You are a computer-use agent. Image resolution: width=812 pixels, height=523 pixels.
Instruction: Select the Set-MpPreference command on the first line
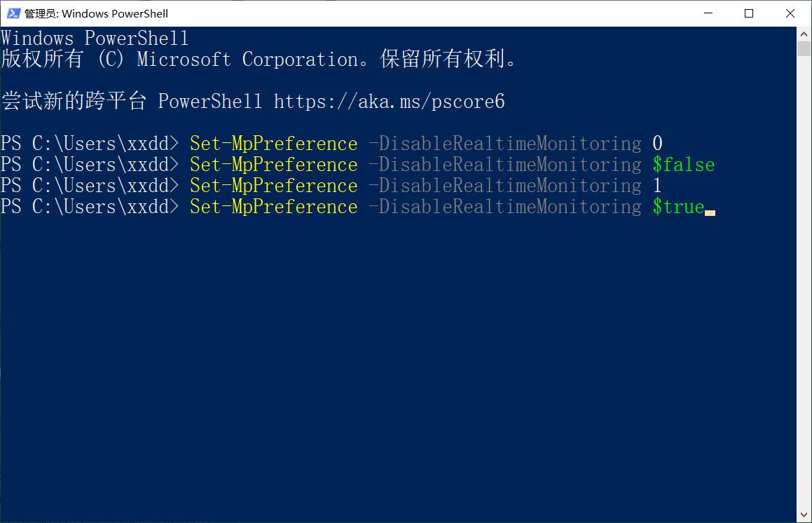273,143
